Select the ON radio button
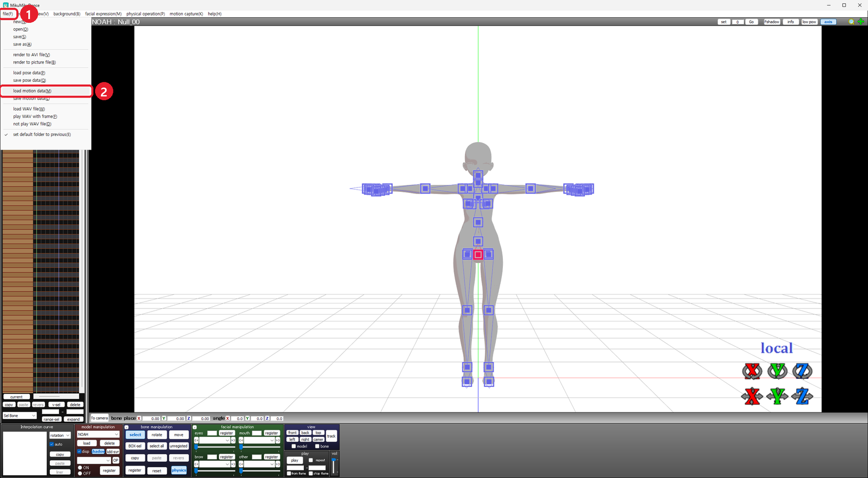This screenshot has width=868, height=478. (80, 468)
